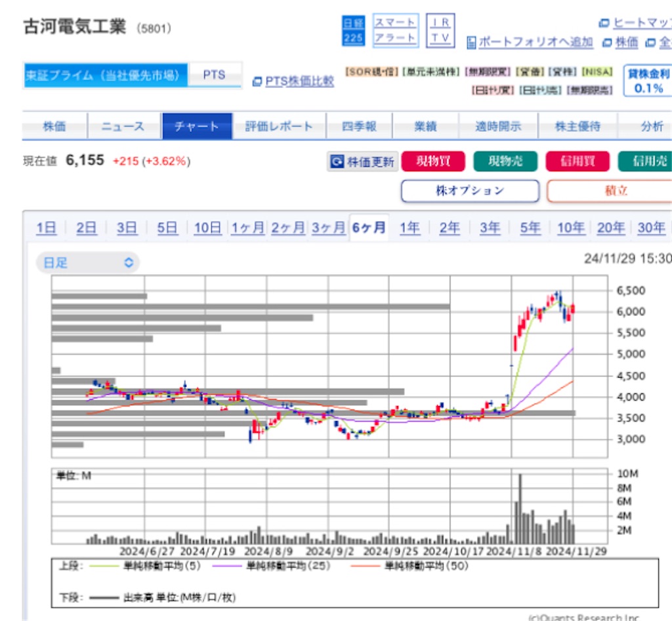The image size is (672, 621).
Task: Open the 業績 tab
Action: tap(425, 127)
